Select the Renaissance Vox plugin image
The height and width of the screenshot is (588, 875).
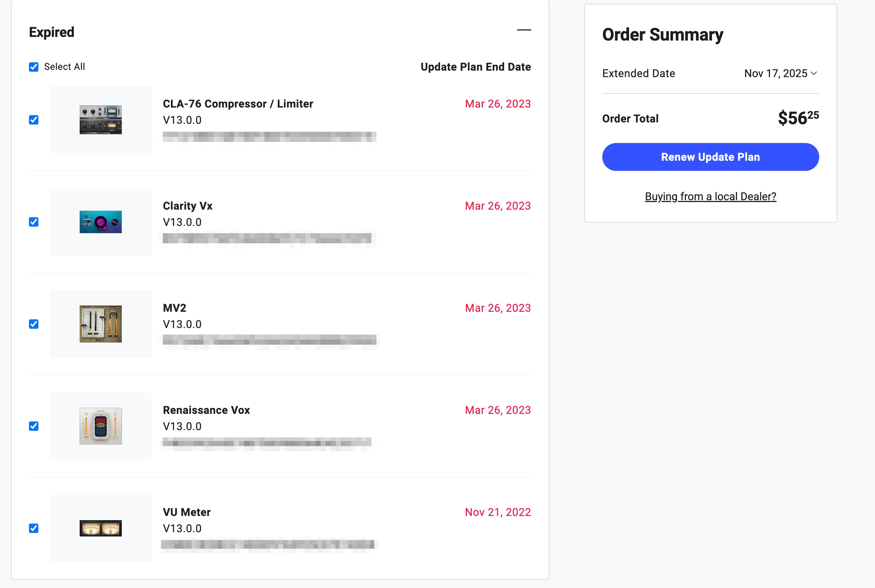pyautogui.click(x=101, y=426)
